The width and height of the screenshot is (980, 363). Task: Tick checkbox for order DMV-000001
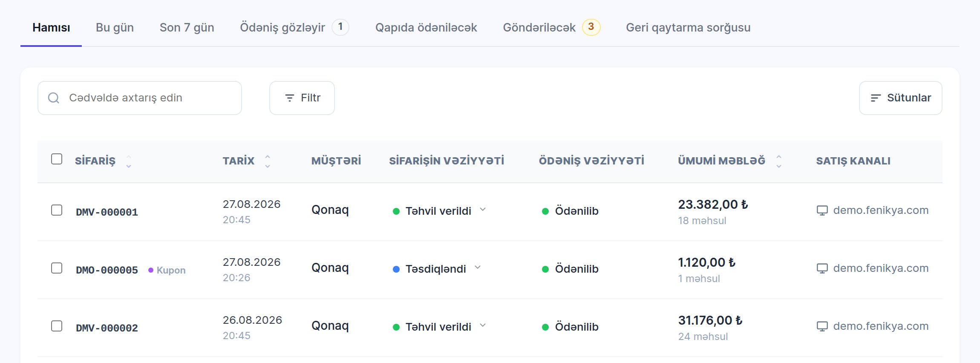pyautogui.click(x=57, y=210)
